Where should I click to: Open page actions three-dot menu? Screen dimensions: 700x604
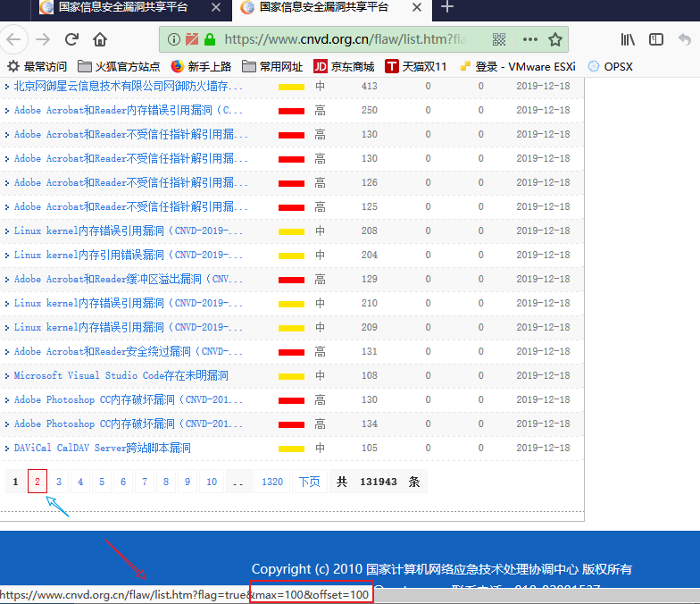(530, 39)
